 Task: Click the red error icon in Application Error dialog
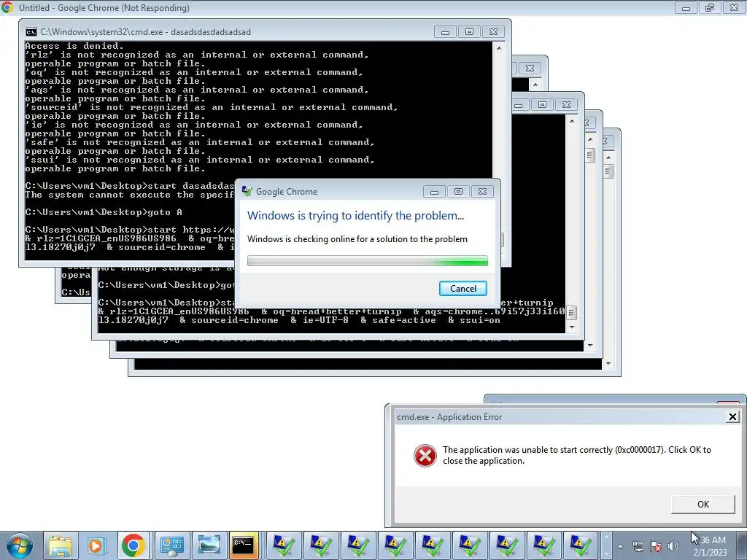tap(425, 456)
